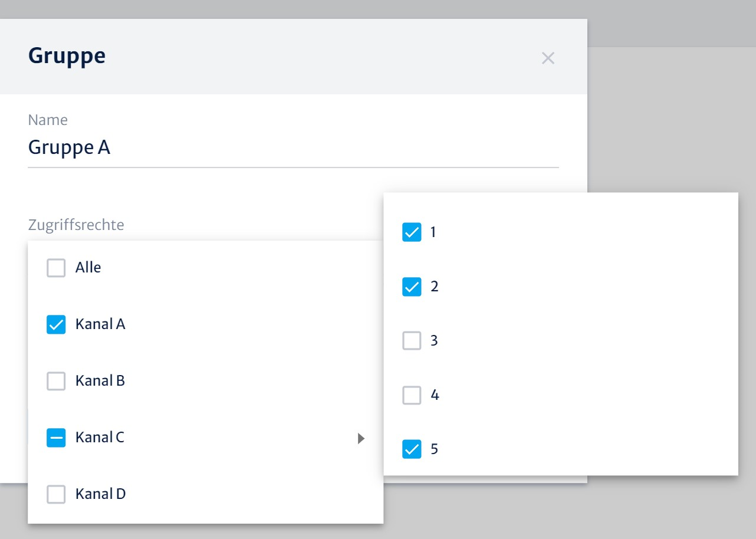This screenshot has width=756, height=539.
Task: Expand the Kanal C submenu arrow
Action: point(361,438)
